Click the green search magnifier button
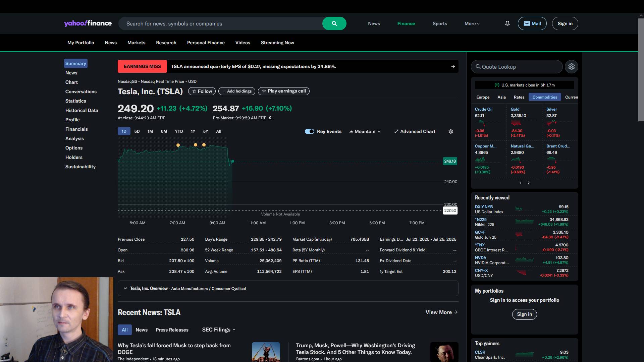The width and height of the screenshot is (644, 362). [334, 23]
